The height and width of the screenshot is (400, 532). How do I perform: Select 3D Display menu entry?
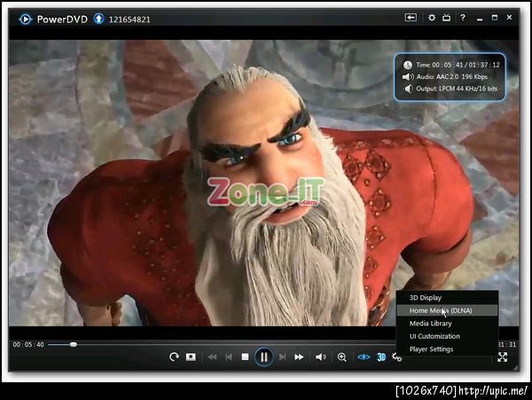[447, 297]
